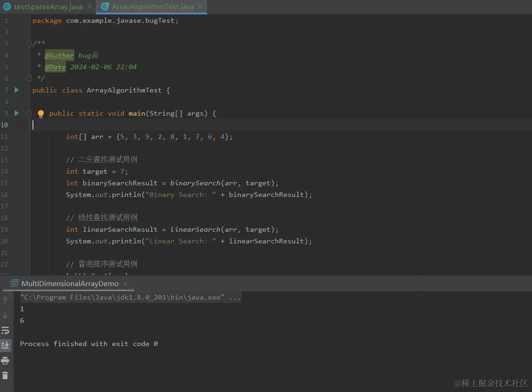Click the linearSearch method call

[x=195, y=229]
